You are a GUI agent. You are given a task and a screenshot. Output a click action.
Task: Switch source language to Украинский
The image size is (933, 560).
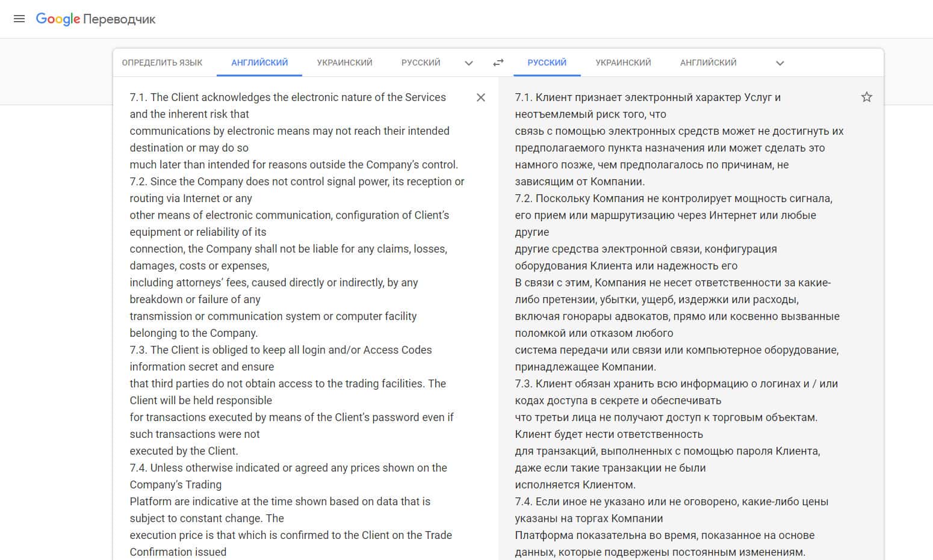click(344, 63)
